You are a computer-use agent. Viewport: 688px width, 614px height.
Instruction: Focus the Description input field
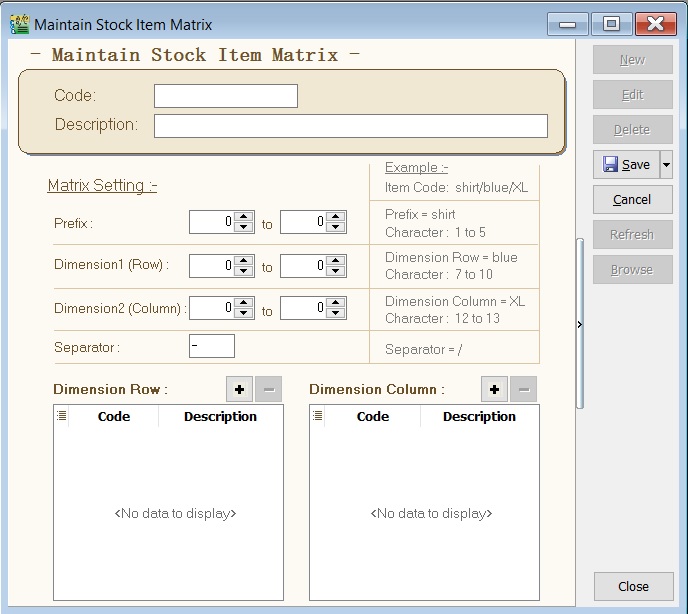350,126
